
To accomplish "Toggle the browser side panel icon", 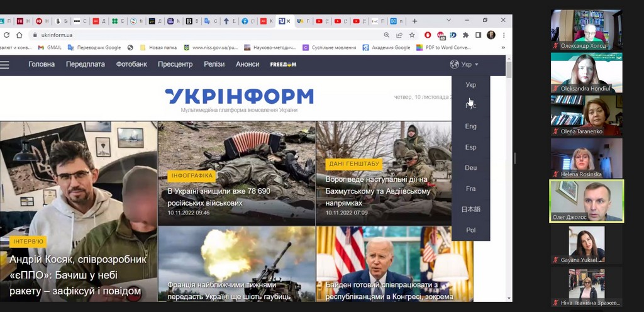I will pos(478,35).
